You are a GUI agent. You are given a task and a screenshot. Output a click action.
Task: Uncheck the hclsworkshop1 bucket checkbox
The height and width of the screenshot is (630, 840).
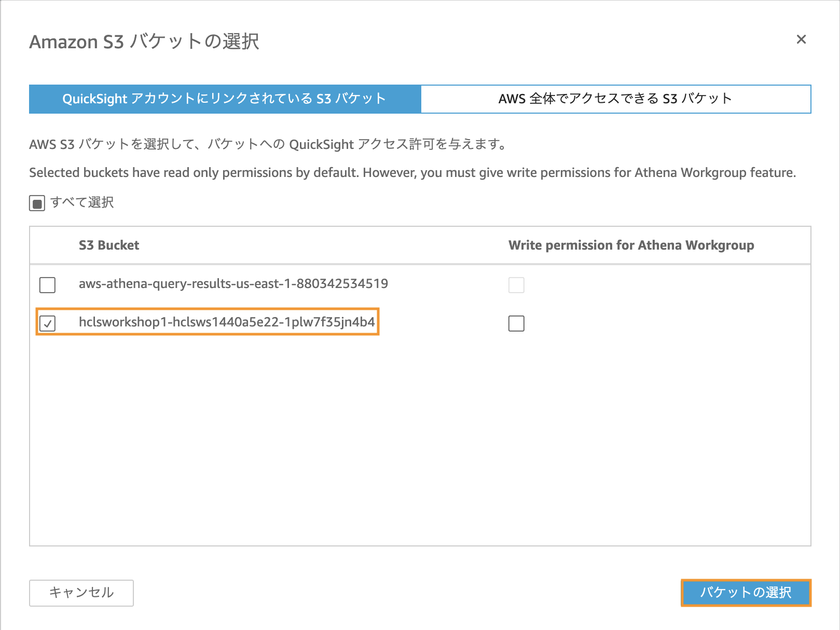point(48,323)
